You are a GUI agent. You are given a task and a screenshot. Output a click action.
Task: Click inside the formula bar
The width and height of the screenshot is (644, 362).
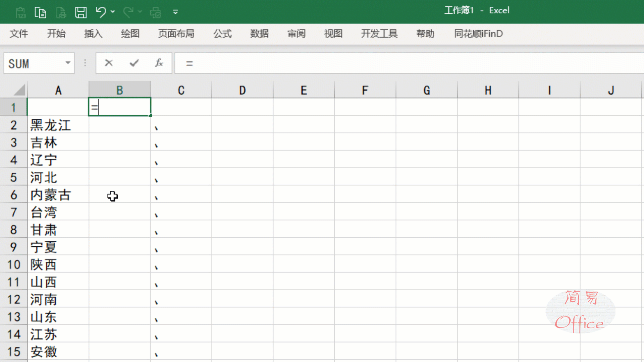409,63
